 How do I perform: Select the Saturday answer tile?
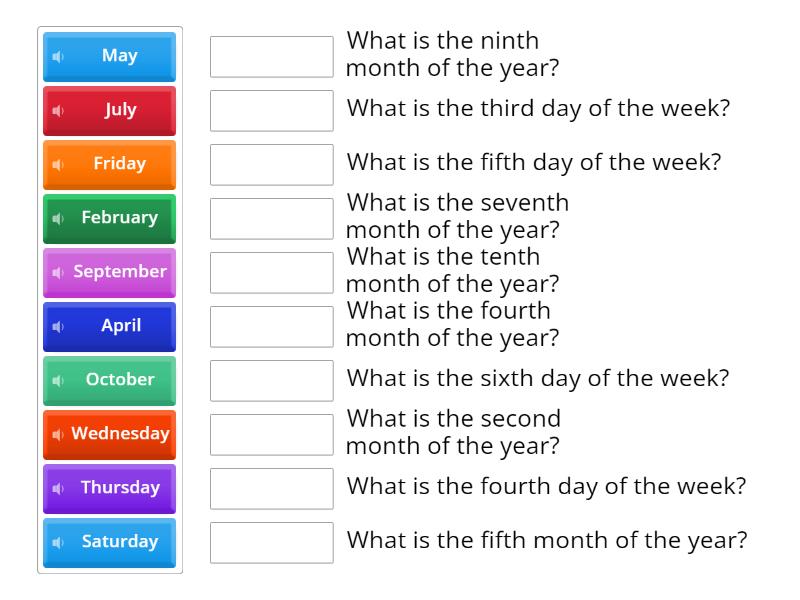(x=115, y=542)
